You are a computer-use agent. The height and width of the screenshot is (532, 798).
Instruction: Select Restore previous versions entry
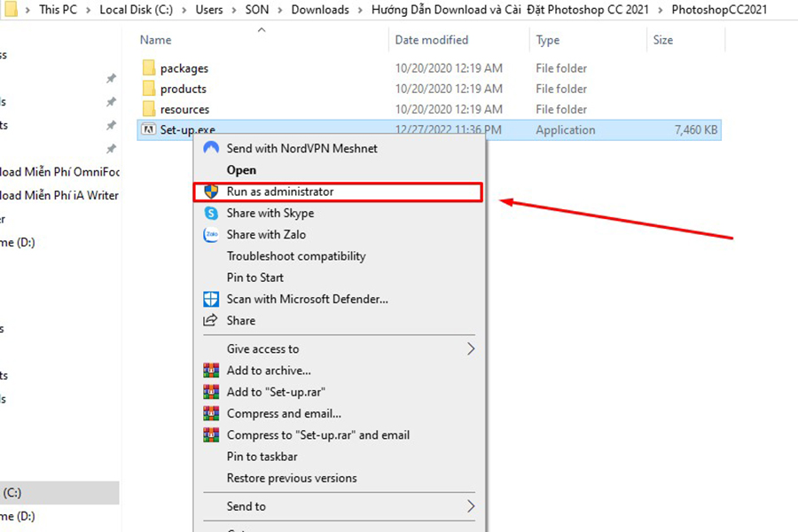click(x=291, y=478)
